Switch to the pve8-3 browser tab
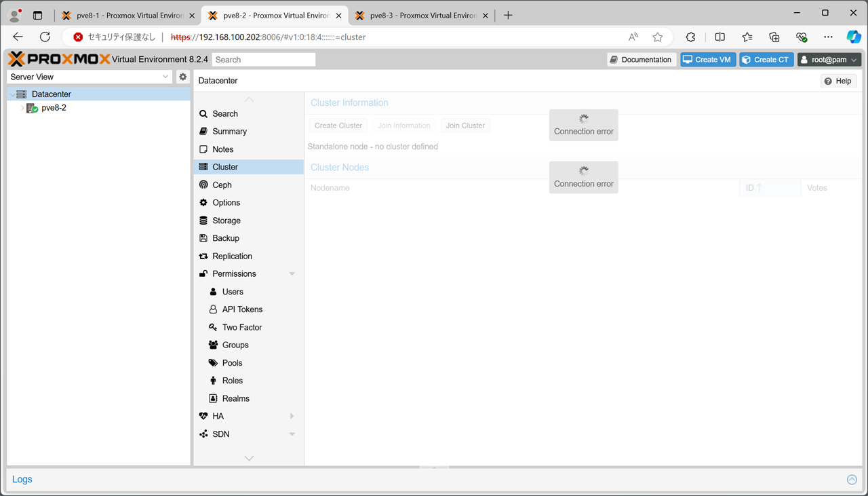This screenshot has width=868, height=496. [x=418, y=15]
